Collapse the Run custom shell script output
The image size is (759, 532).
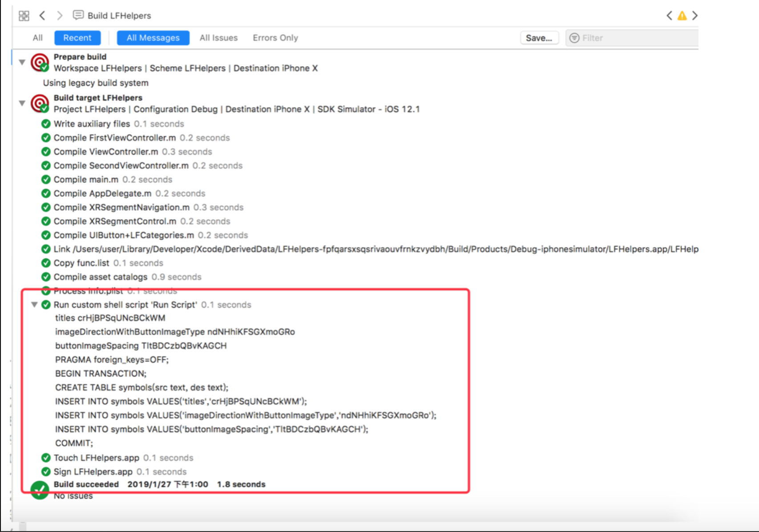click(x=34, y=305)
